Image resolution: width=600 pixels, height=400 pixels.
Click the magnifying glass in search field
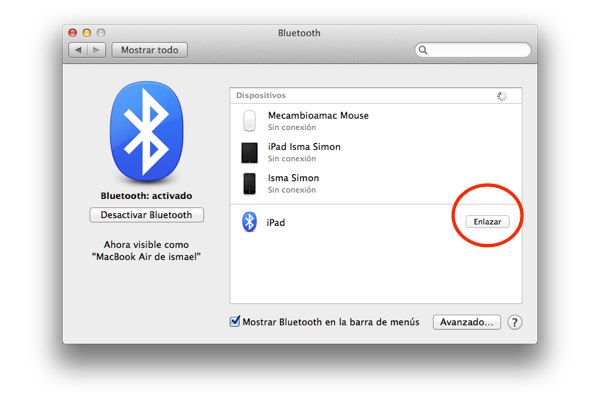[x=425, y=49]
